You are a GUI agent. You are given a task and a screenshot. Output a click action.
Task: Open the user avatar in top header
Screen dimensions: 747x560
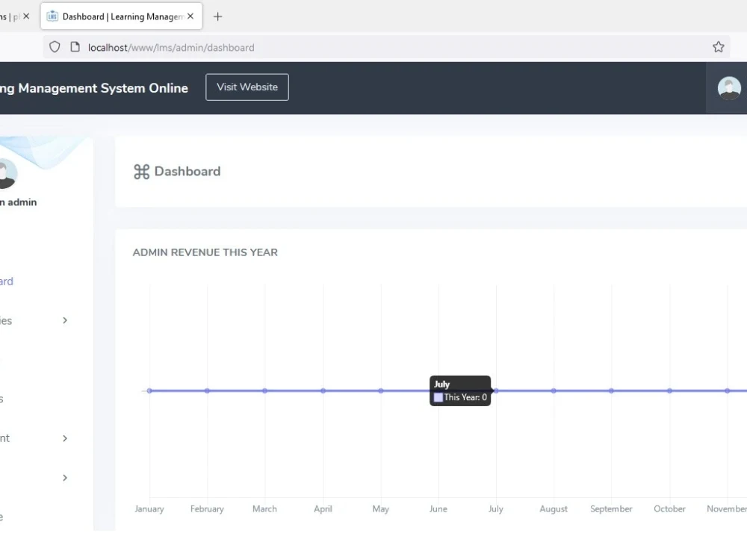pyautogui.click(x=729, y=88)
